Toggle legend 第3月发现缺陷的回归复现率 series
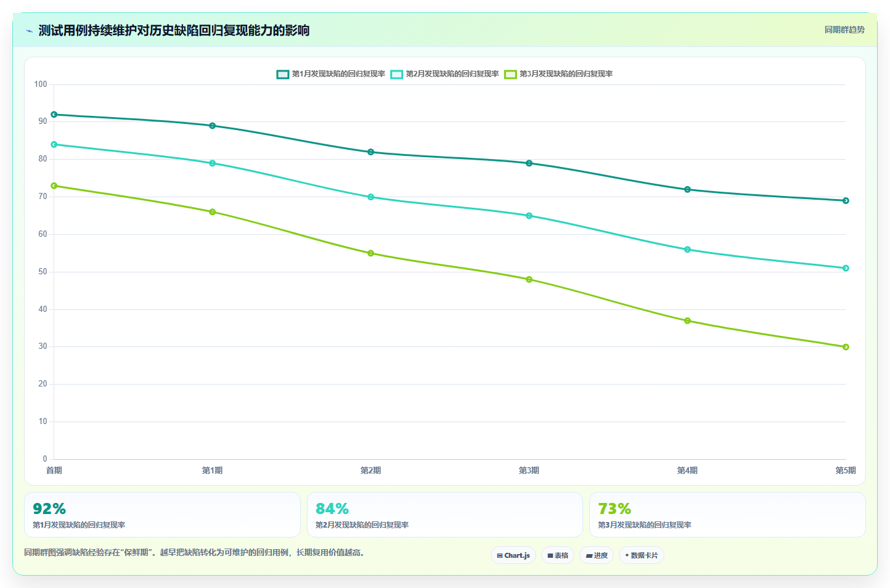Viewport: 890px width, 588px height. click(x=558, y=74)
